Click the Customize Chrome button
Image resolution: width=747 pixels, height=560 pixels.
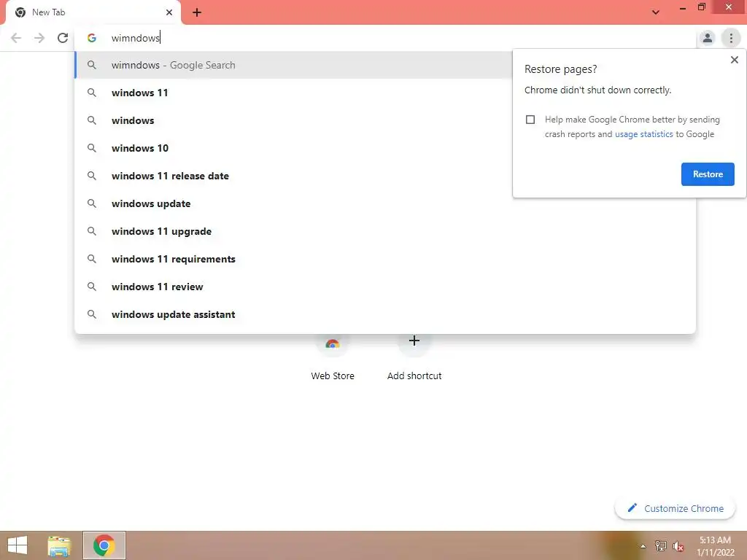pos(675,508)
